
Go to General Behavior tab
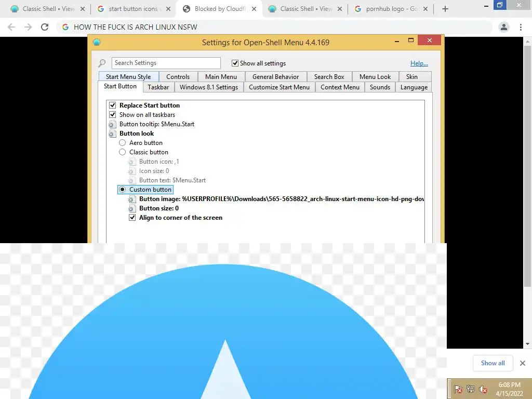point(275,77)
